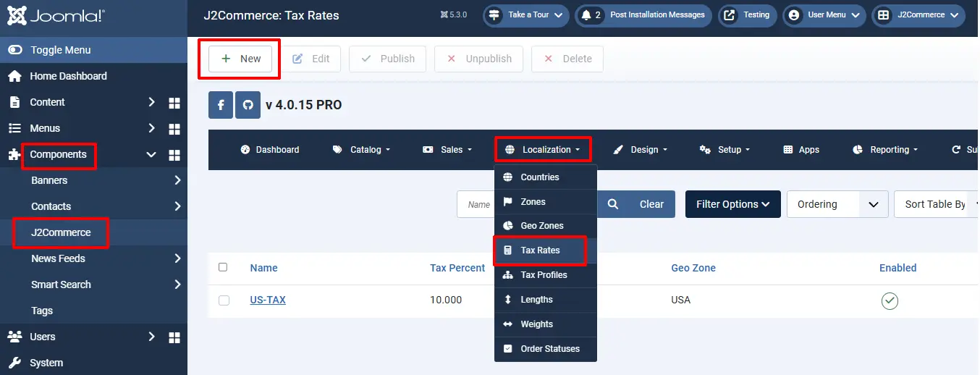The image size is (980, 375).
Task: Click the Delete toolbar button
Action: coord(567,59)
